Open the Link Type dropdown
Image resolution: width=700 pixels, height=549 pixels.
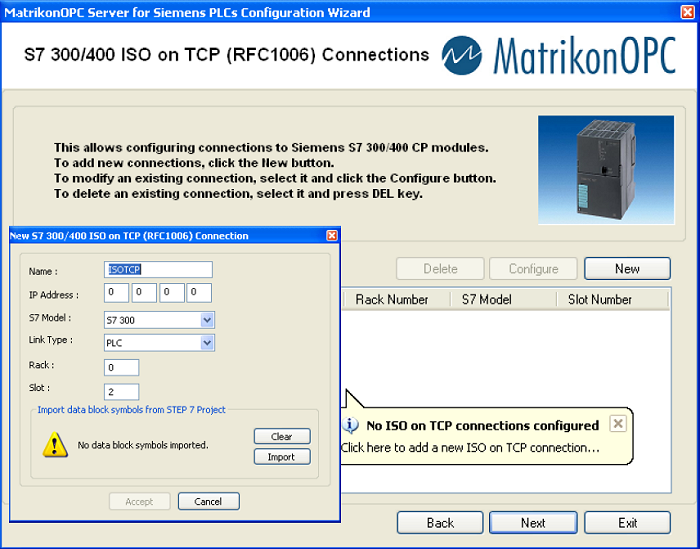(x=206, y=342)
